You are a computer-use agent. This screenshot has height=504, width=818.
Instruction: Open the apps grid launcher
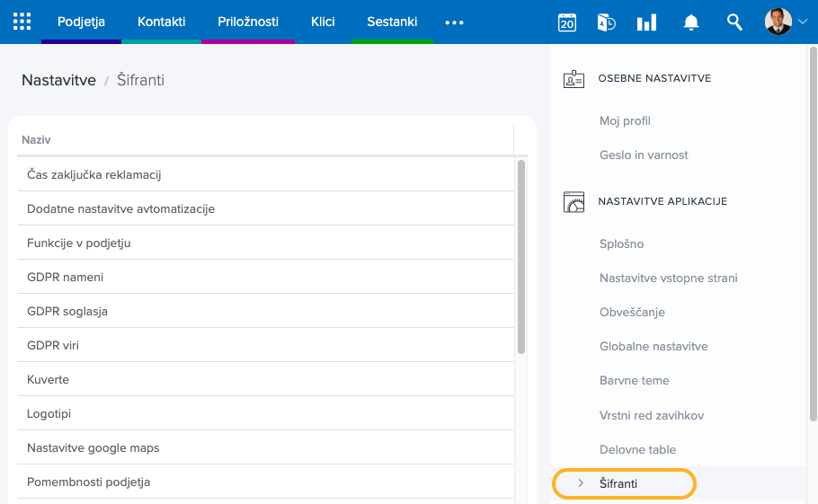pos(22,22)
